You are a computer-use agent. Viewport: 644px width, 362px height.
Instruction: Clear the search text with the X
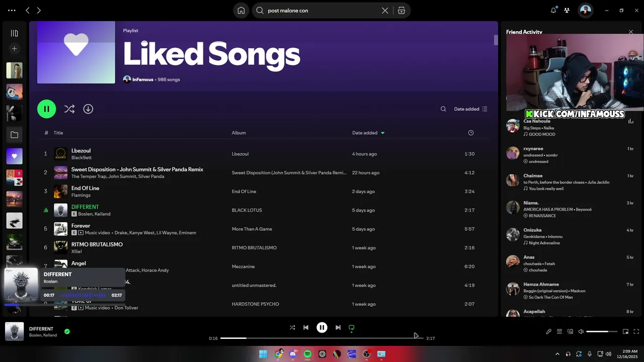385,11
